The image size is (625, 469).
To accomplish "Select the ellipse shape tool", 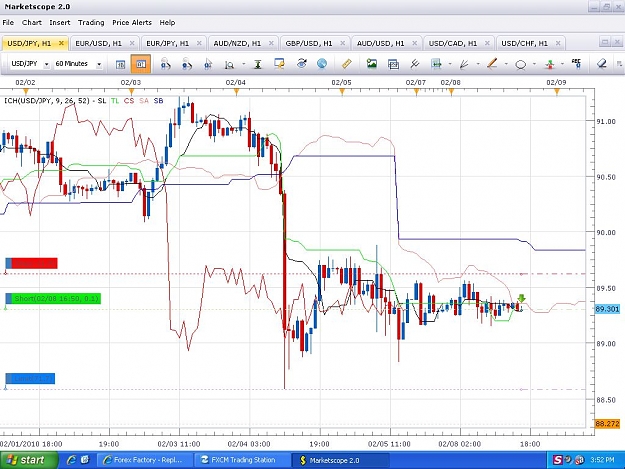I will pos(521,64).
